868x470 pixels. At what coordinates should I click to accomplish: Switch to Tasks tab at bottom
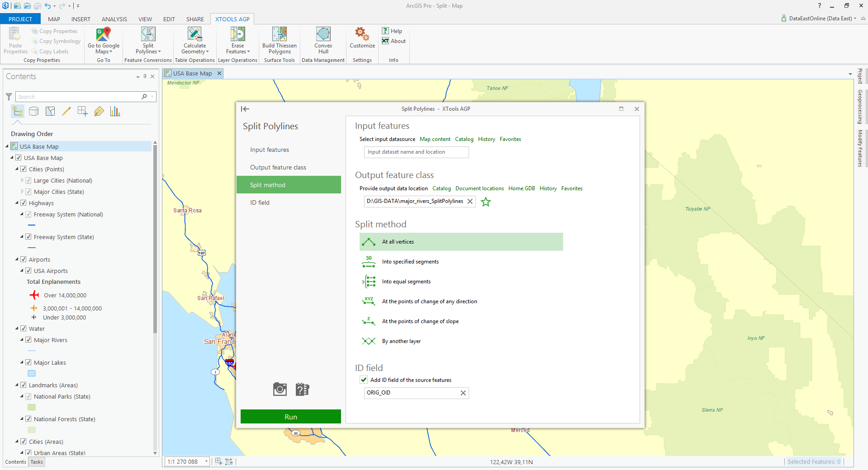[x=37, y=462]
